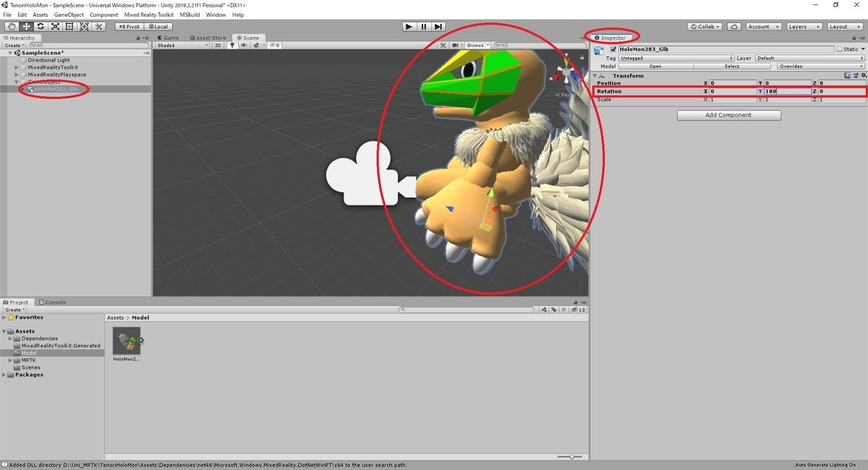Image resolution: width=868 pixels, height=470 pixels.
Task: Open the Tag dropdown showing Untagged
Action: click(x=676, y=58)
